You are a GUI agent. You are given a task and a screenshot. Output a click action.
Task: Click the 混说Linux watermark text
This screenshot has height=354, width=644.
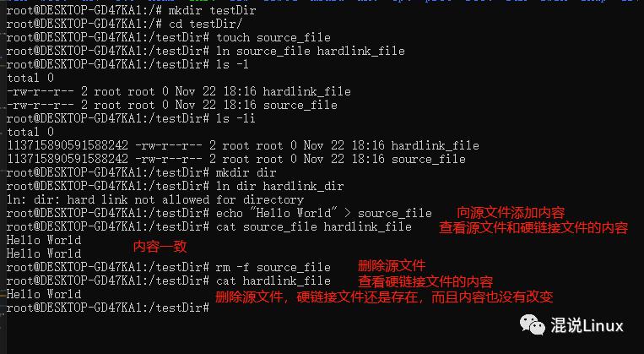pyautogui.click(x=587, y=325)
